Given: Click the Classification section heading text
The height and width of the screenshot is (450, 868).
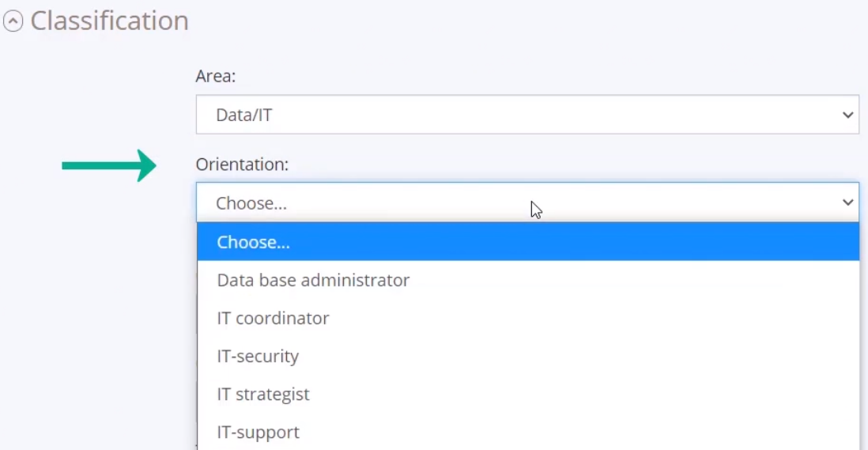Looking at the screenshot, I should point(110,21).
